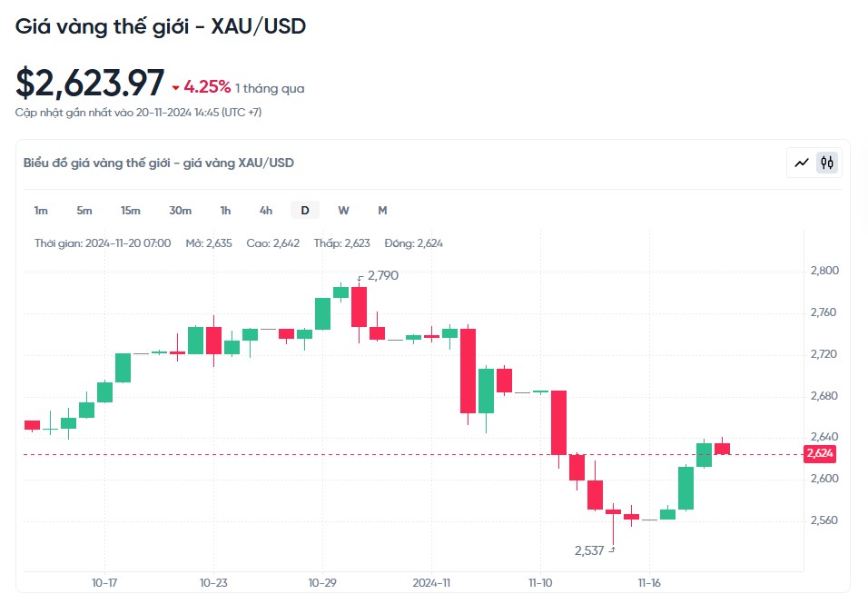Image resolution: width=868 pixels, height=614 pixels.
Task: Switch to M monthly timeframe
Action: point(382,211)
